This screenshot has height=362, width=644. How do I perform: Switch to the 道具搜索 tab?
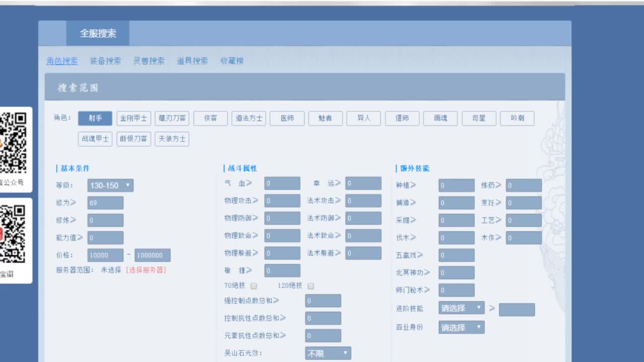point(192,61)
